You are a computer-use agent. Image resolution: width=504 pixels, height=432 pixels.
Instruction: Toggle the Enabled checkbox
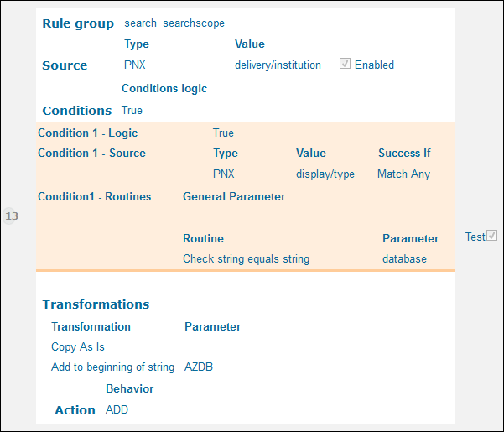pyautogui.click(x=345, y=65)
